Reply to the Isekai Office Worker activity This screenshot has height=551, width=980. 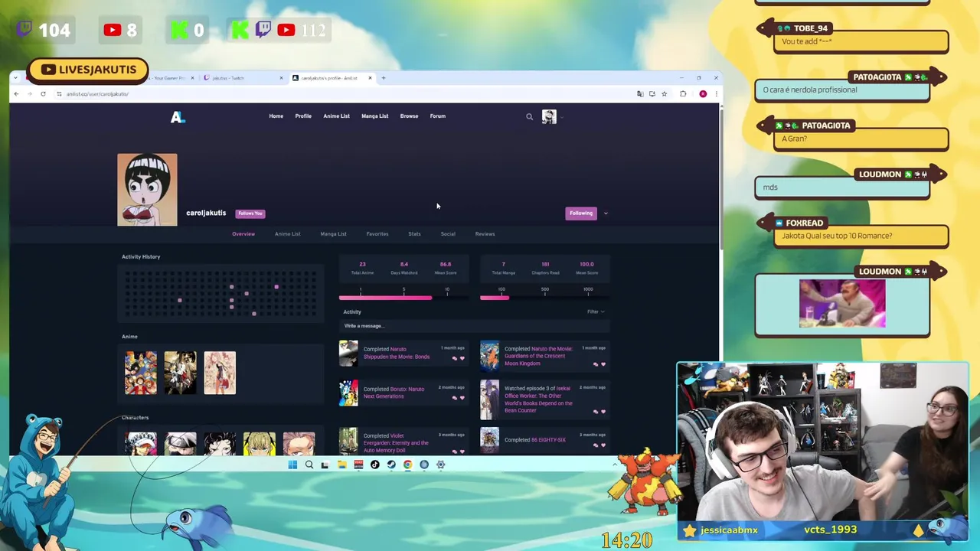(595, 412)
